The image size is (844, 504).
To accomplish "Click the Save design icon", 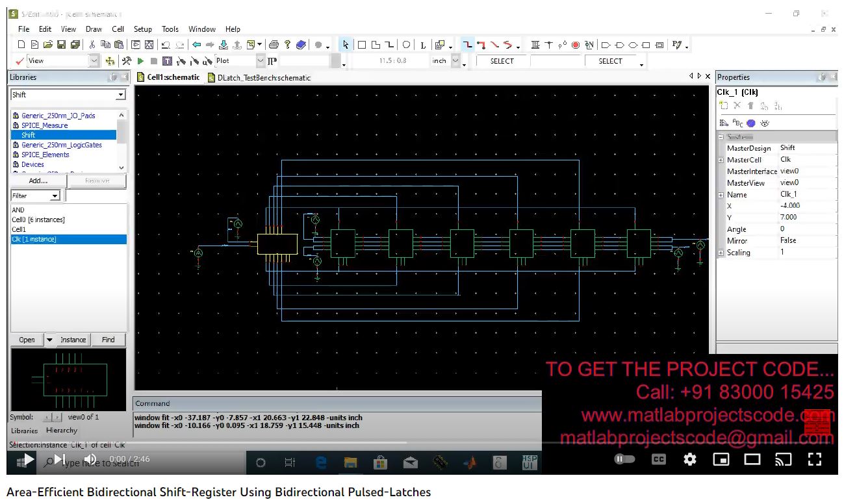I will (x=62, y=45).
